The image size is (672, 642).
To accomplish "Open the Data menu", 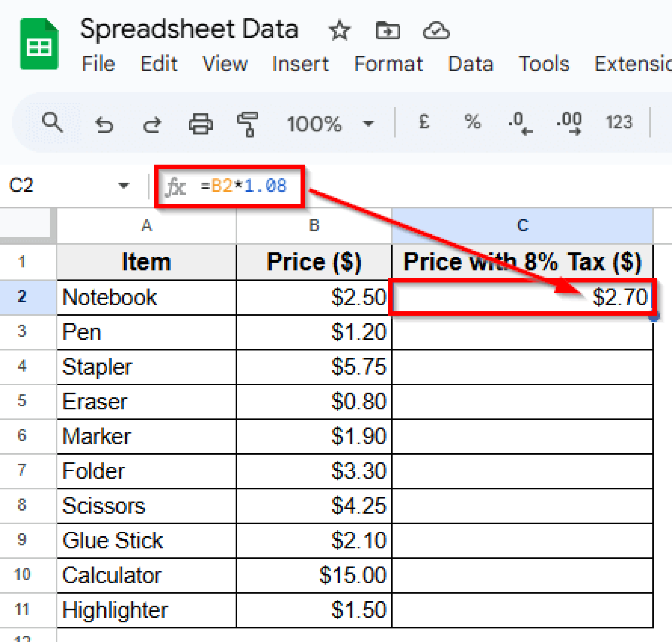I will [471, 64].
